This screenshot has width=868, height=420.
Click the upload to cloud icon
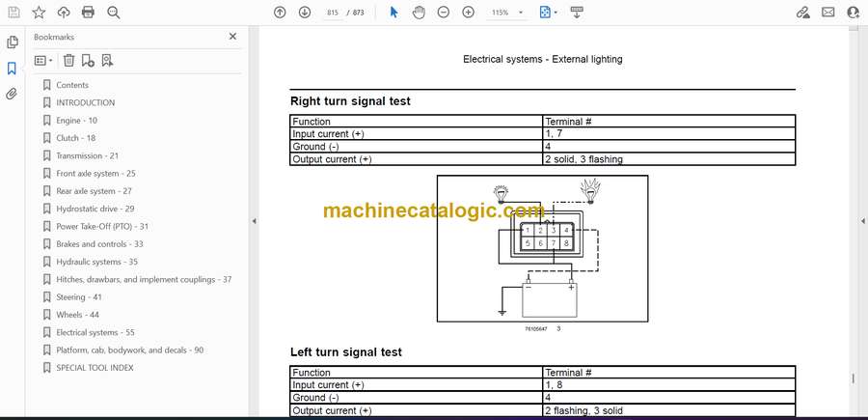click(x=64, y=13)
